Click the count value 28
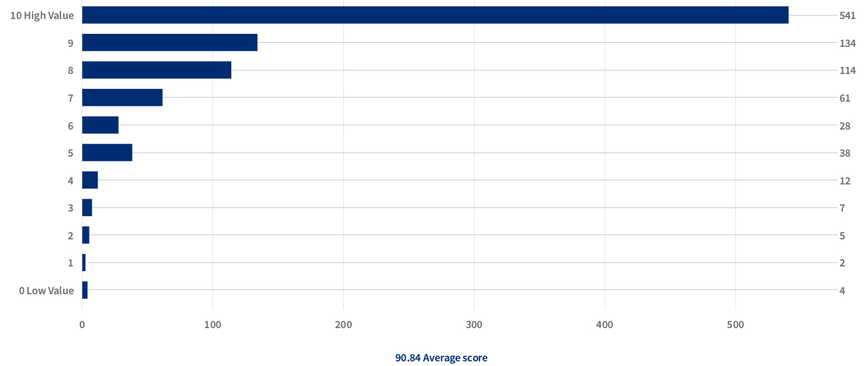Image resolution: width=868 pixels, height=366 pixels. pos(844,125)
